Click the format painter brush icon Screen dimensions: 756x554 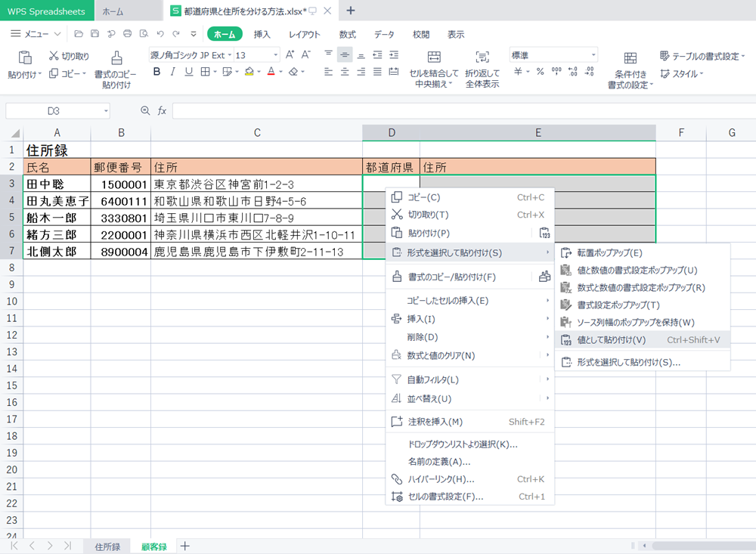point(116,58)
